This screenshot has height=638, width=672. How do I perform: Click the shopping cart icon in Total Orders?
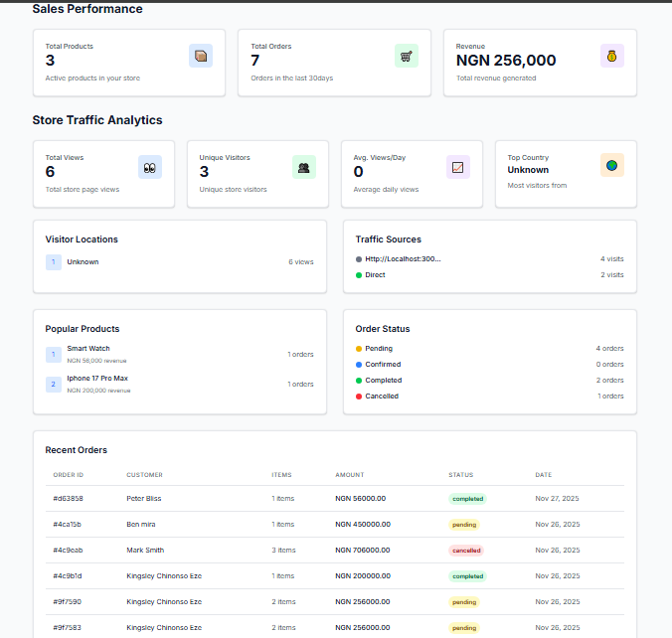pos(407,56)
